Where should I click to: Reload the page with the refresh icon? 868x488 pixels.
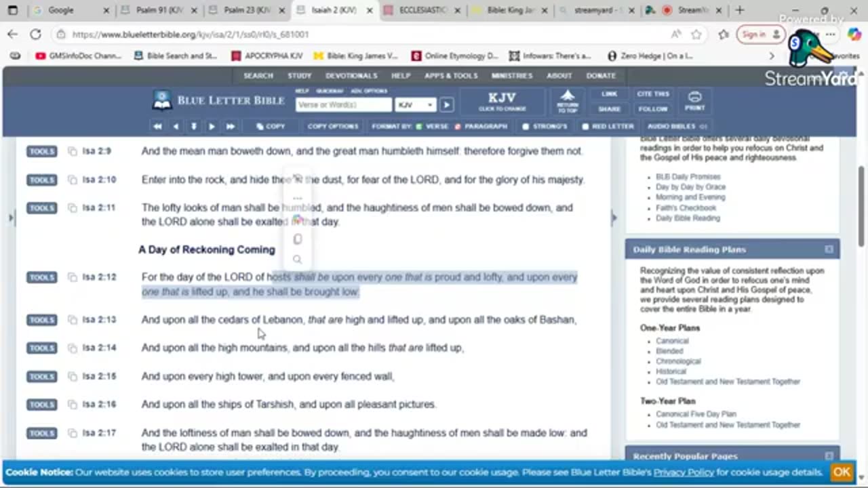(x=35, y=35)
